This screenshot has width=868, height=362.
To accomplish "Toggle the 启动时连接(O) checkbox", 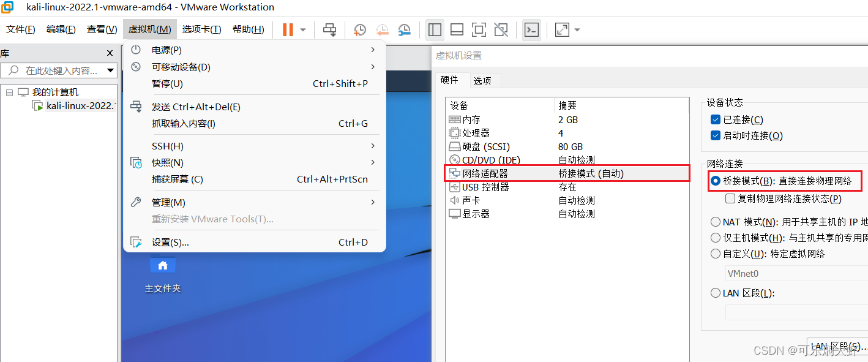I will coord(716,135).
